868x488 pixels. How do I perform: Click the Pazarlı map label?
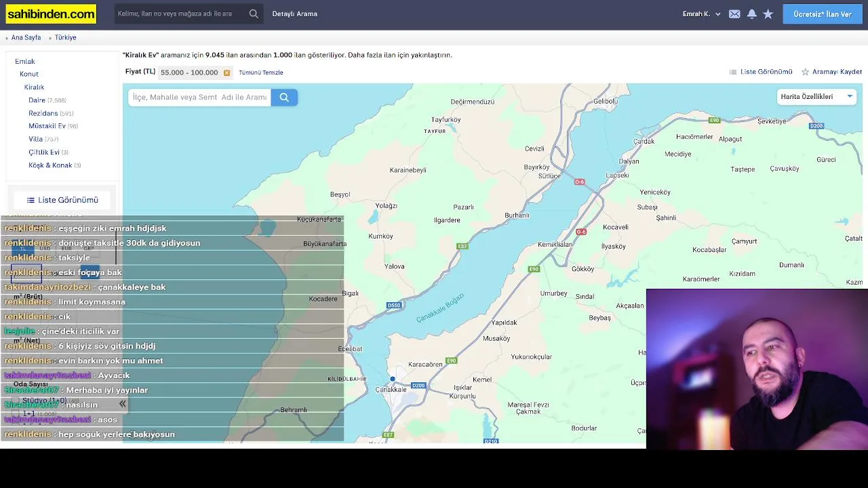pyautogui.click(x=463, y=207)
